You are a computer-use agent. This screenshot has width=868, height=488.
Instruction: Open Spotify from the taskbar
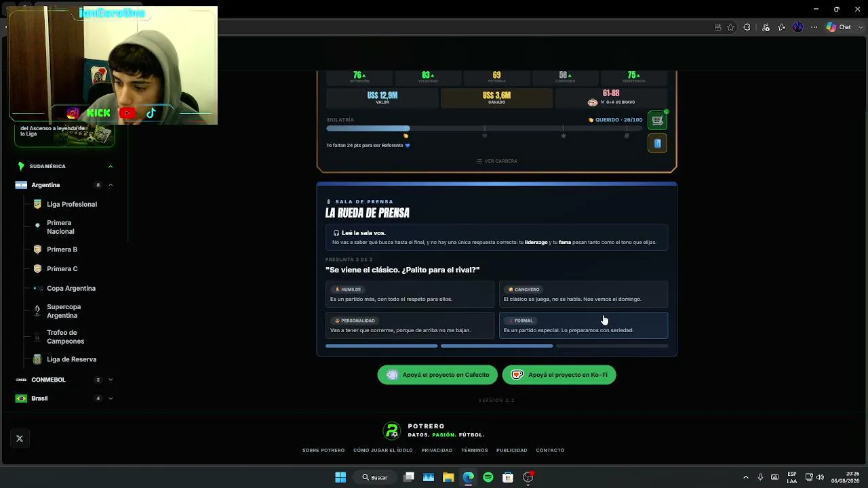(x=488, y=477)
